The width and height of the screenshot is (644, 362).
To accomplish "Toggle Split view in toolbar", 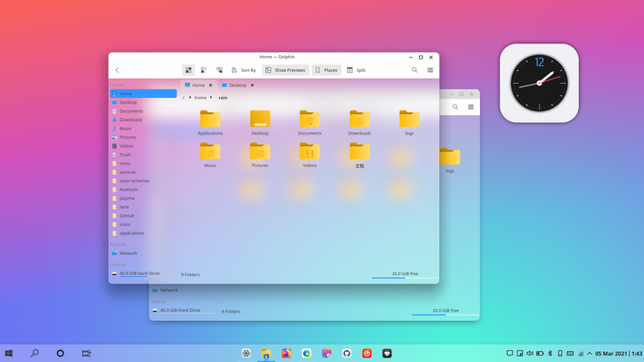I will [x=356, y=70].
